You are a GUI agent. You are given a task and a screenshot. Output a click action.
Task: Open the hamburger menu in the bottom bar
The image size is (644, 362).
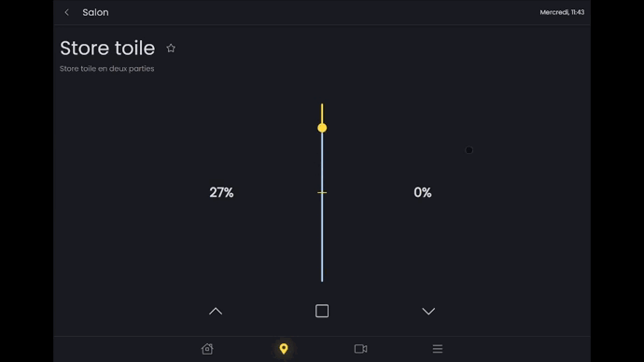click(438, 349)
